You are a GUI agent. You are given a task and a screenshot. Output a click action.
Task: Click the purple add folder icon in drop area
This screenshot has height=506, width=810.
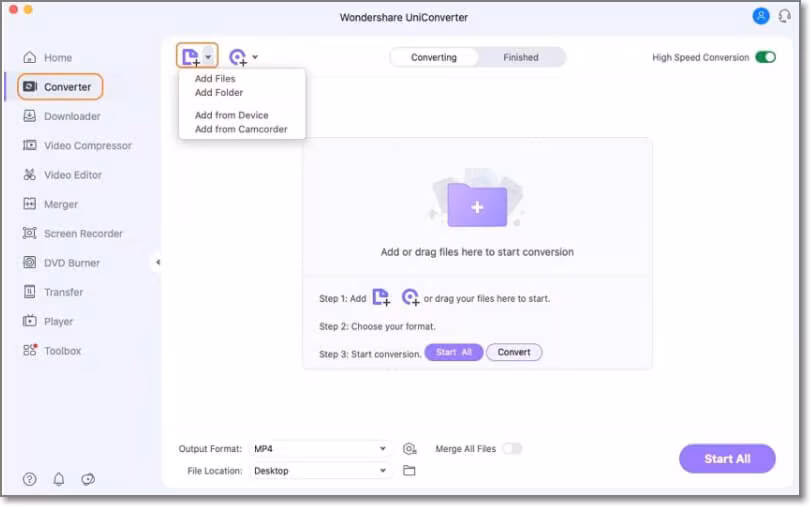pyautogui.click(x=477, y=205)
